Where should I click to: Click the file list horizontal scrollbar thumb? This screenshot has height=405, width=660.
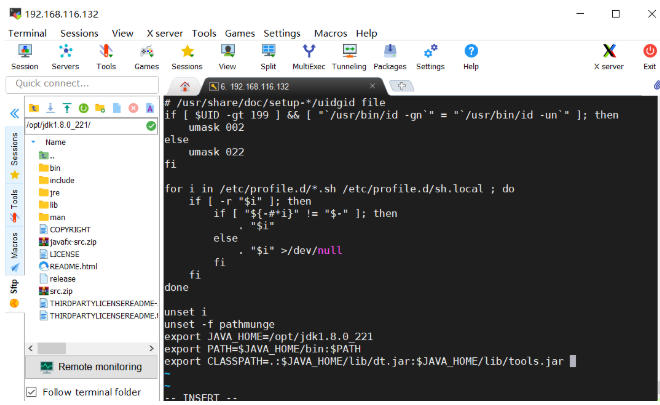51,348
